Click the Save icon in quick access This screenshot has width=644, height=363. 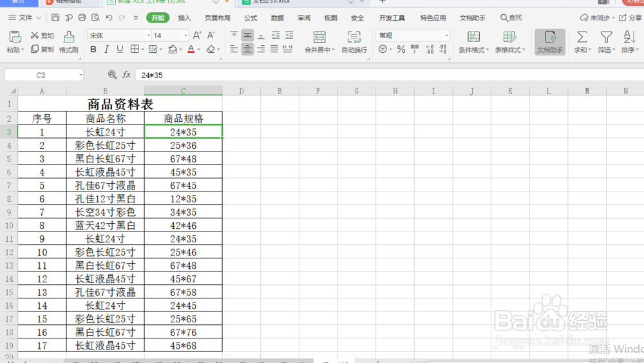pos(55,17)
